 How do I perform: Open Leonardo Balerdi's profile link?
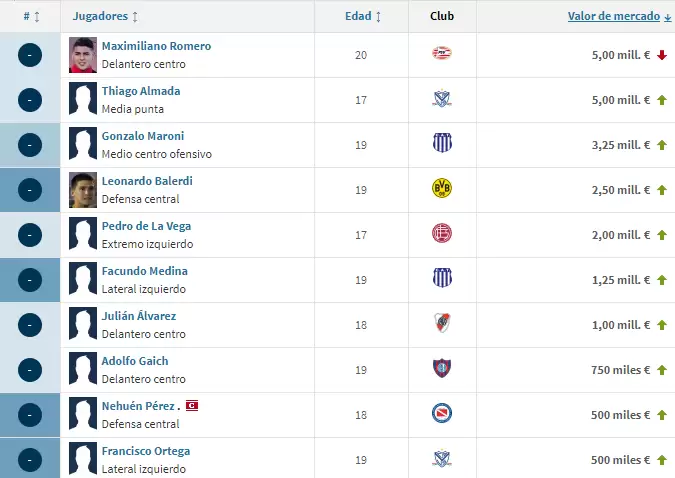click(x=147, y=181)
